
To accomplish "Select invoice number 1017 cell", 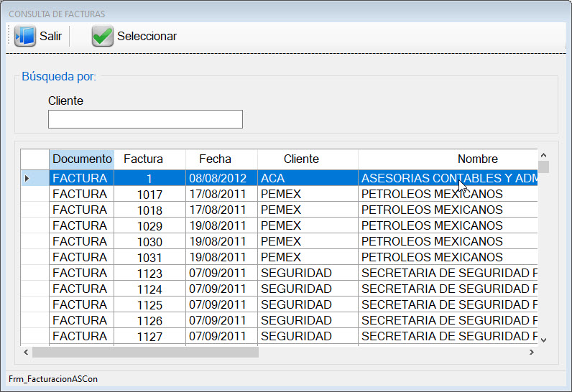I will pyautogui.click(x=150, y=194).
